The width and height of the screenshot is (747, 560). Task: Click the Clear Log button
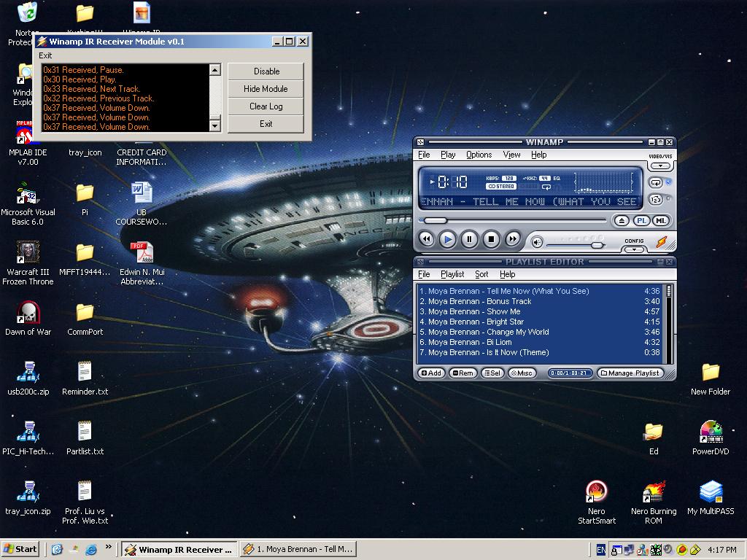coord(266,106)
